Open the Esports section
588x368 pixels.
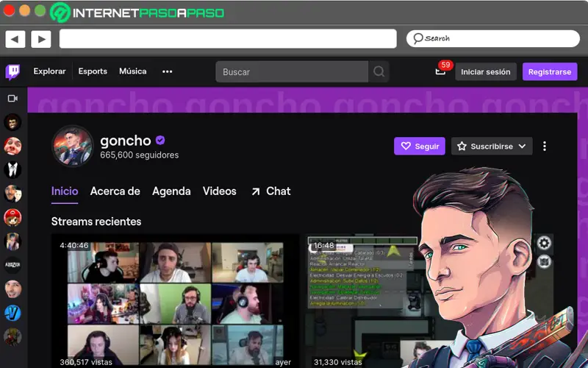[x=93, y=71]
